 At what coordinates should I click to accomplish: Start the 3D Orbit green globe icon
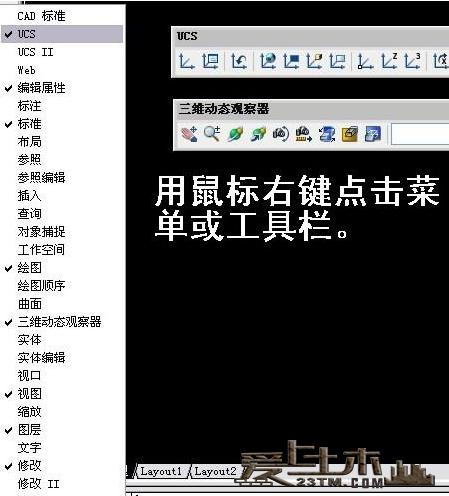coord(235,134)
